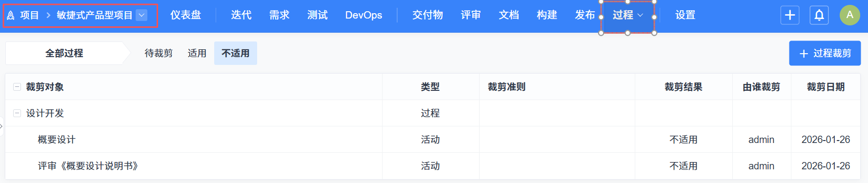Click 不适用 result in 评审《概要设计说明书》 row
868x183 pixels.
tap(684, 166)
